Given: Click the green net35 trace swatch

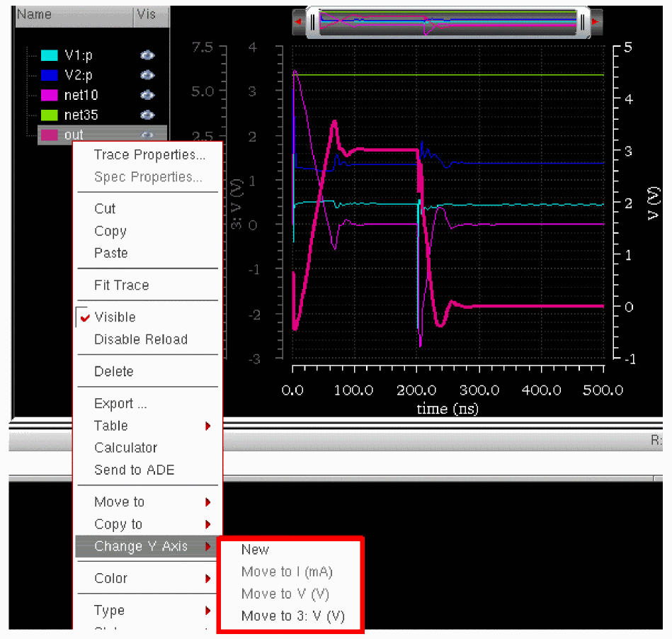Looking at the screenshot, I should tap(49, 115).
